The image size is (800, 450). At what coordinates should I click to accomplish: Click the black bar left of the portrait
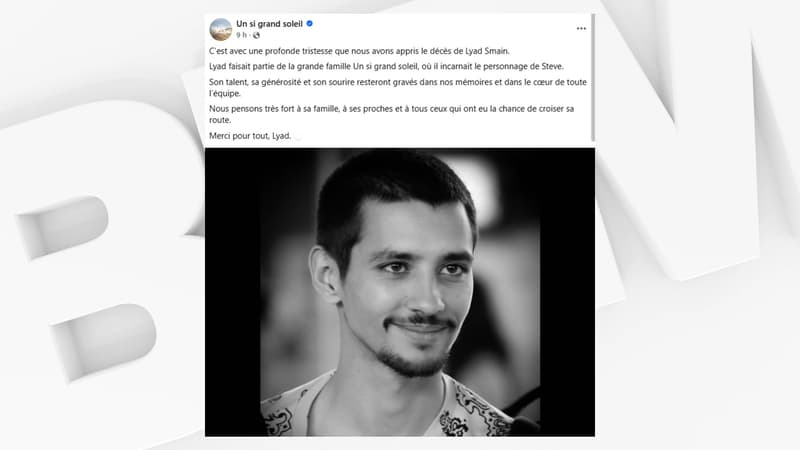click(233, 292)
